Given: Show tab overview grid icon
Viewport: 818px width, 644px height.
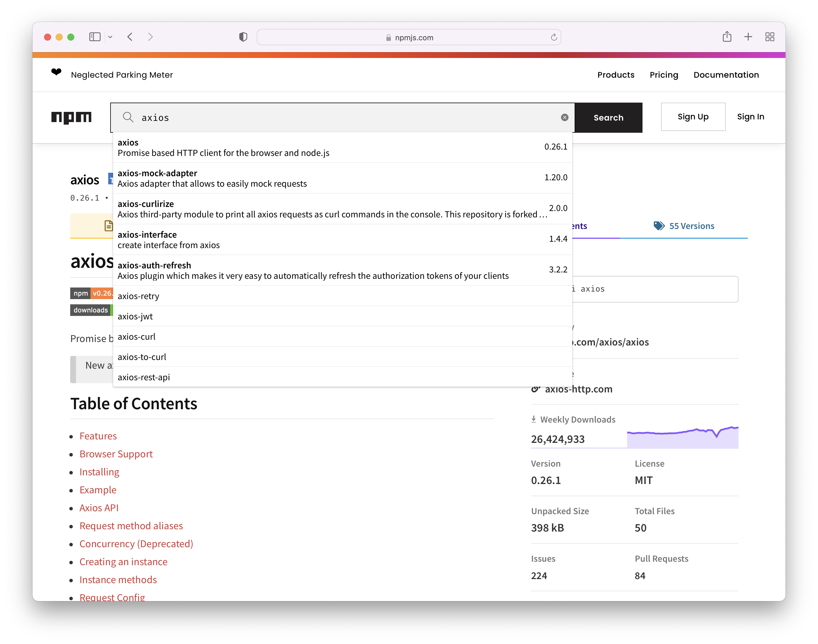Looking at the screenshot, I should pos(769,37).
